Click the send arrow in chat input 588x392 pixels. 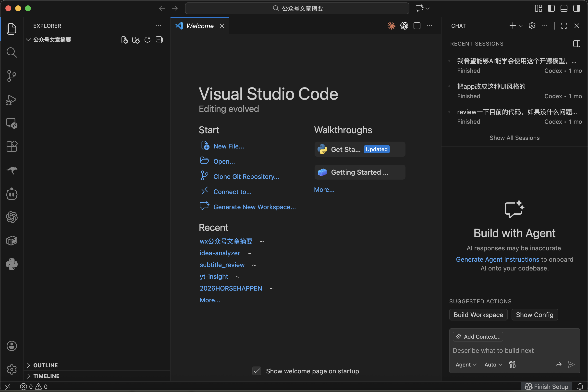click(571, 365)
